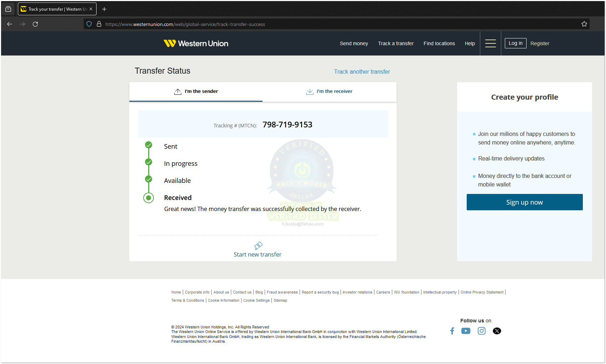Close the Track your transfer browser tab
606x364 pixels.
[x=91, y=9]
